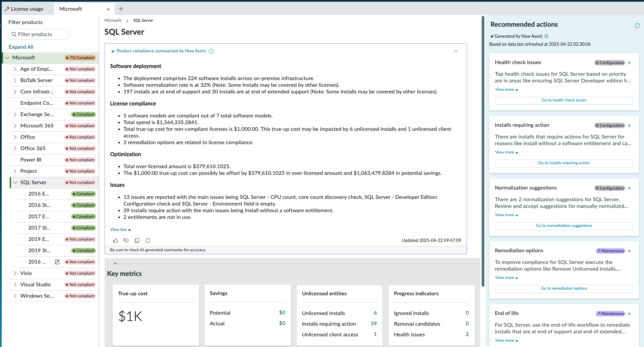
Task: Click Go to normalization suggestions button
Action: click(564, 226)
